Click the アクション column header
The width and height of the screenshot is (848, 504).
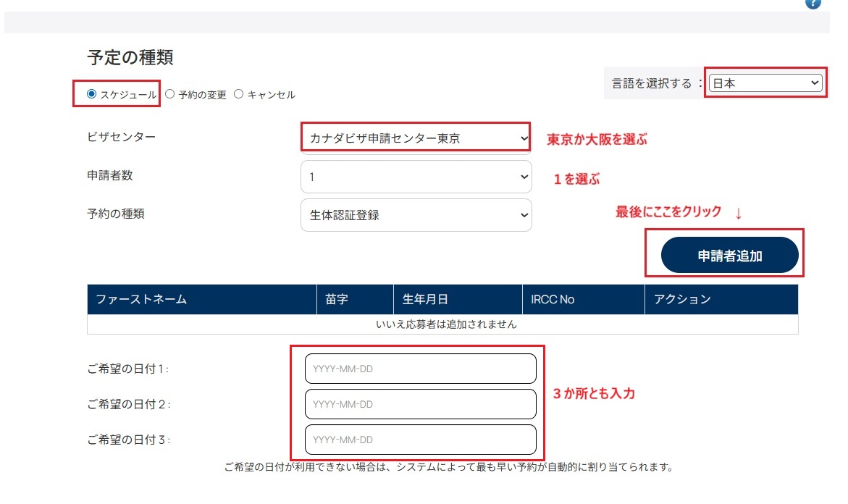682,299
